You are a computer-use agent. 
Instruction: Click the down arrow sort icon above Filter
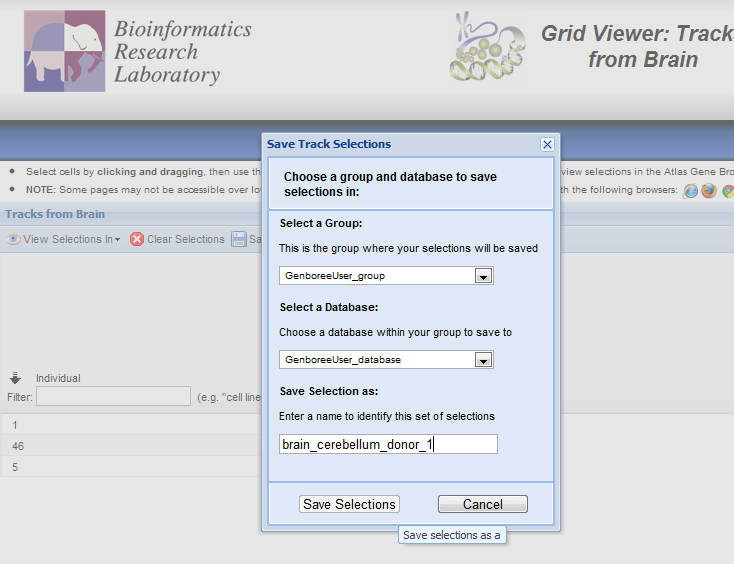(x=15, y=378)
